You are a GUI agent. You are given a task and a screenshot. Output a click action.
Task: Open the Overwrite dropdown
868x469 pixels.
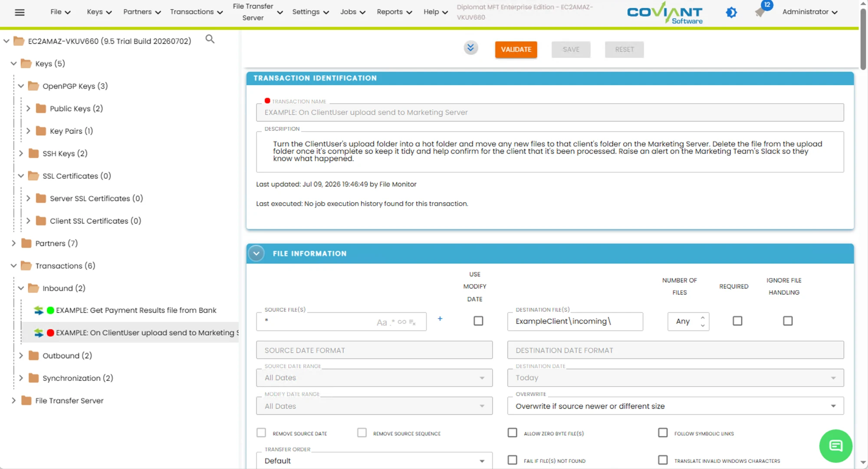tap(675, 406)
